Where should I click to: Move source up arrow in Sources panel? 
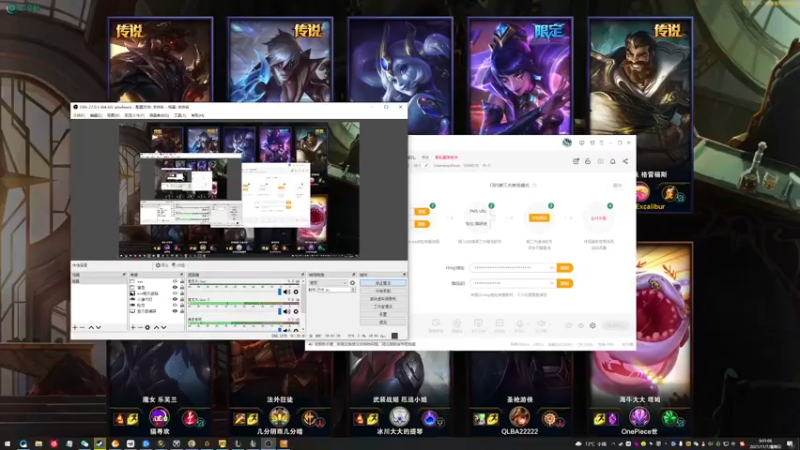[157, 328]
